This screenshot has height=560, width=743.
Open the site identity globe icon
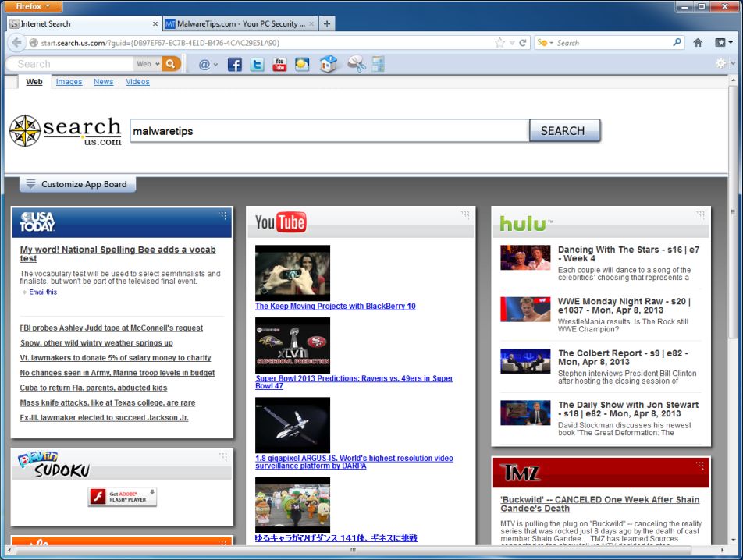tap(33, 43)
